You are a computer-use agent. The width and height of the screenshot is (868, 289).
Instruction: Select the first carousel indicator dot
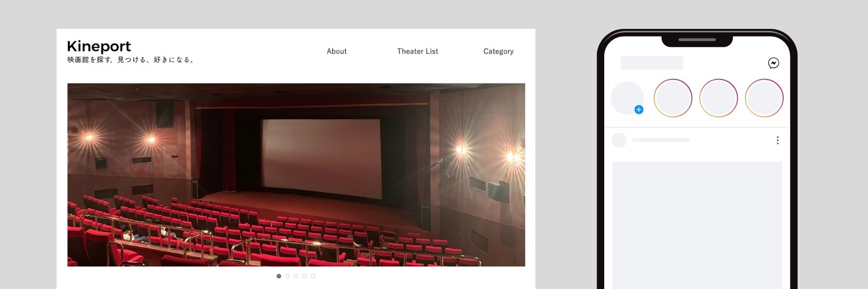pyautogui.click(x=279, y=276)
